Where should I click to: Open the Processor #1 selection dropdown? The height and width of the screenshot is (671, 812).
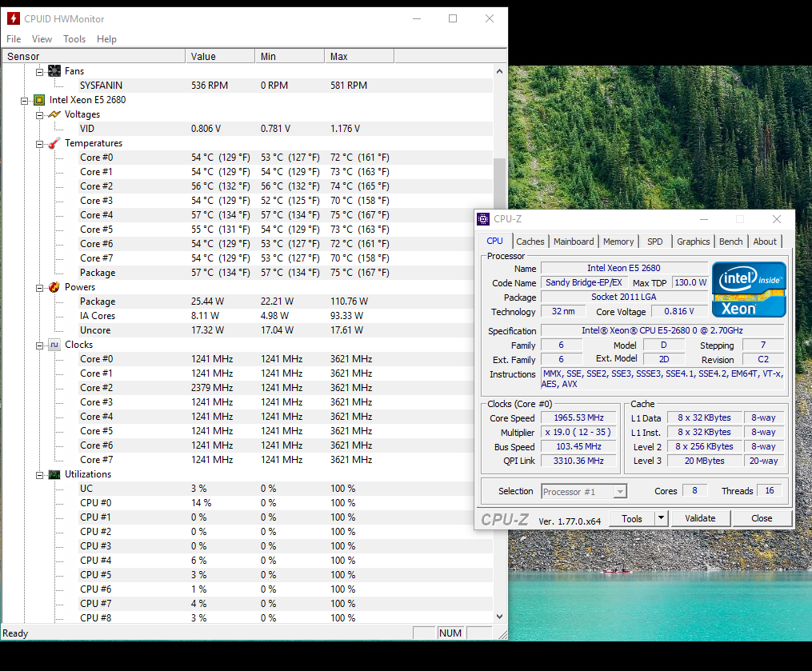pyautogui.click(x=620, y=491)
